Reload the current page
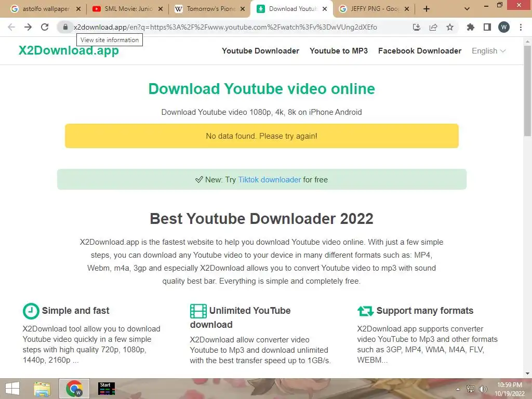Viewport: 532px width, 399px height. coord(45,27)
